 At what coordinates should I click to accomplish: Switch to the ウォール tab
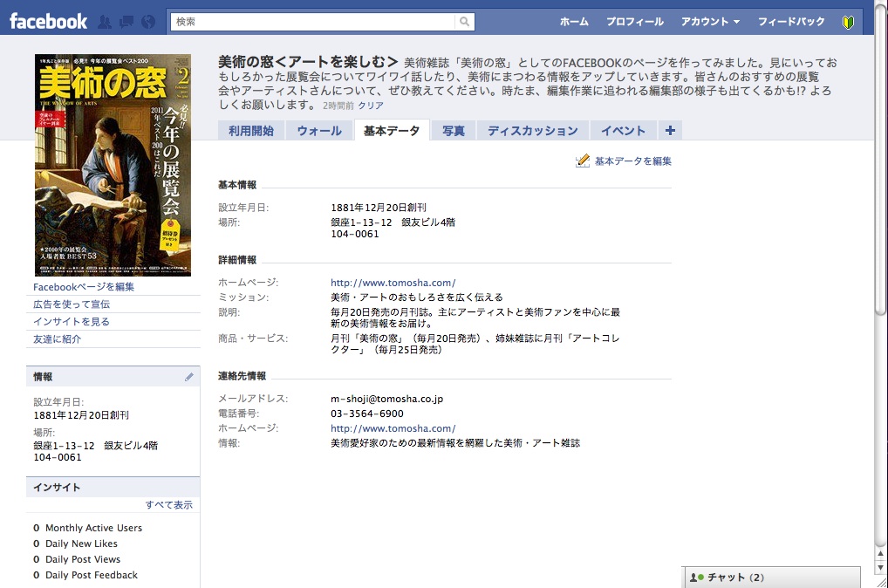(x=319, y=131)
